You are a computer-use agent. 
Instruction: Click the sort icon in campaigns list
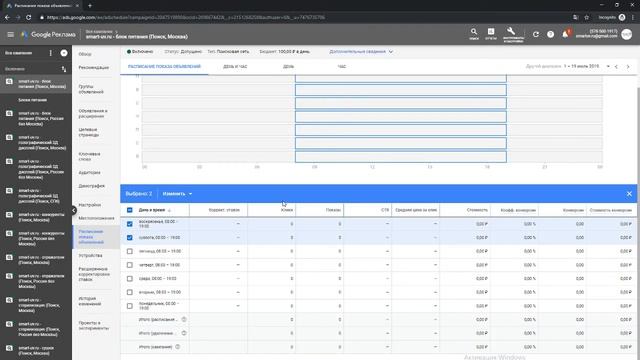point(64,69)
